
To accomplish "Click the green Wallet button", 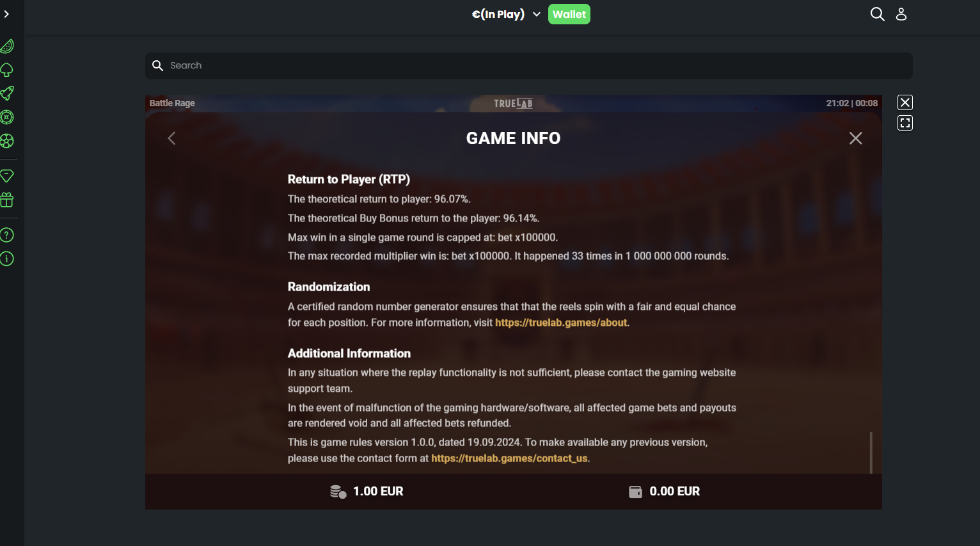I will [569, 14].
